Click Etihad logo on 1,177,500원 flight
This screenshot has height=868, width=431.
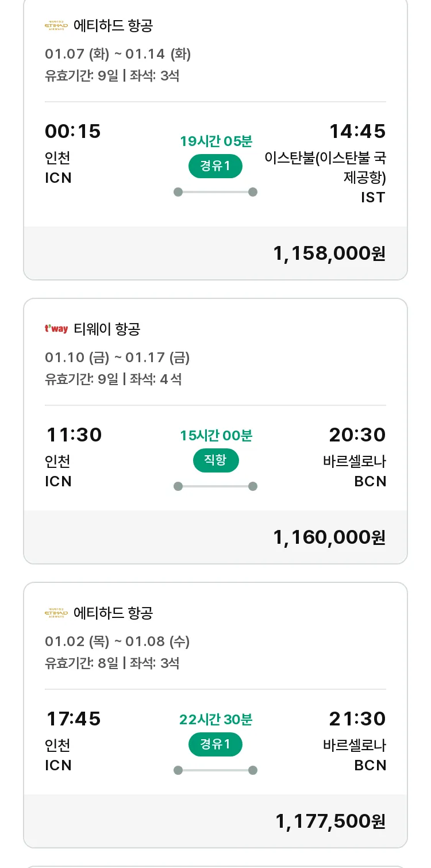(56, 613)
